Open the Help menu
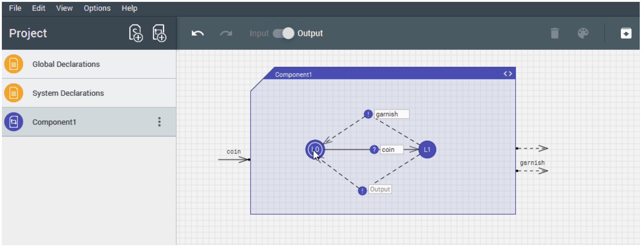The width and height of the screenshot is (644, 251). click(129, 8)
